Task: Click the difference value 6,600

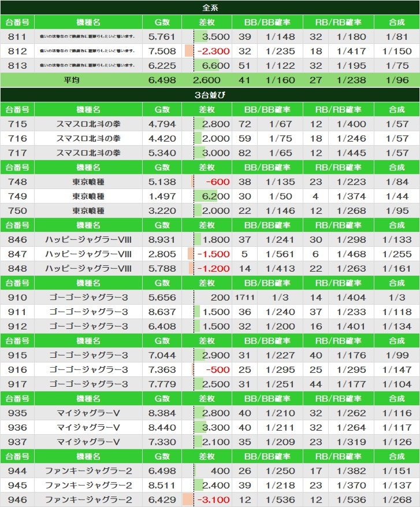Action: point(216,66)
